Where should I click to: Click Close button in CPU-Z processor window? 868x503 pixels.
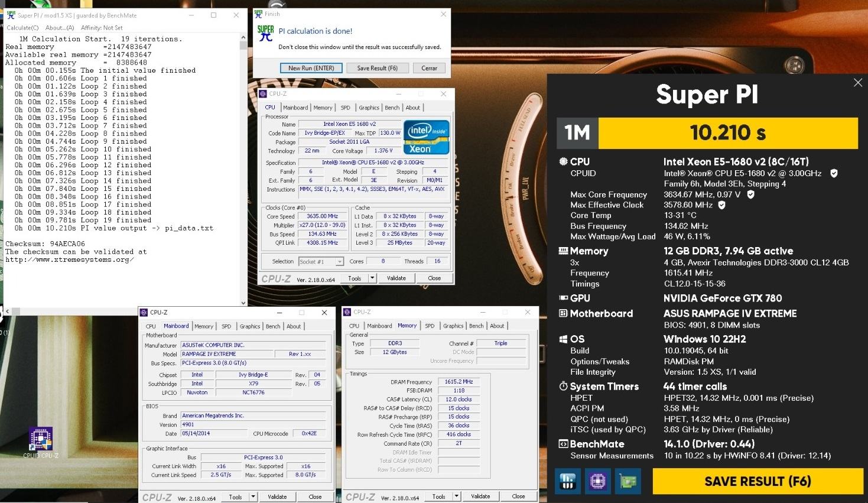[x=434, y=278]
